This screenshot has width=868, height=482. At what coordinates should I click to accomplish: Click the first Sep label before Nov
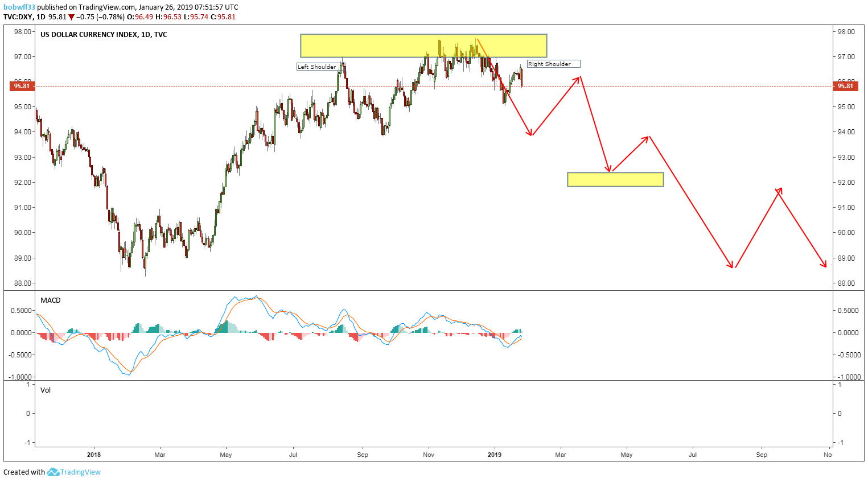click(x=363, y=455)
